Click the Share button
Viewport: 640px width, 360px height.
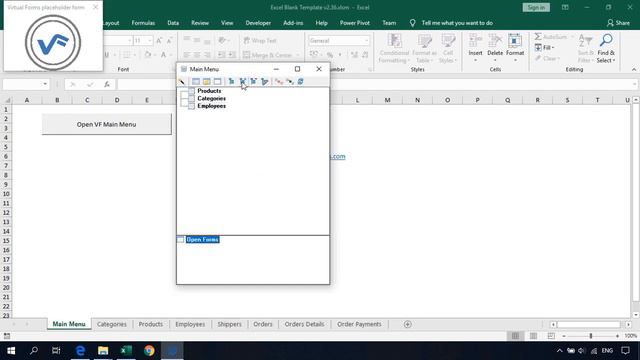click(618, 23)
